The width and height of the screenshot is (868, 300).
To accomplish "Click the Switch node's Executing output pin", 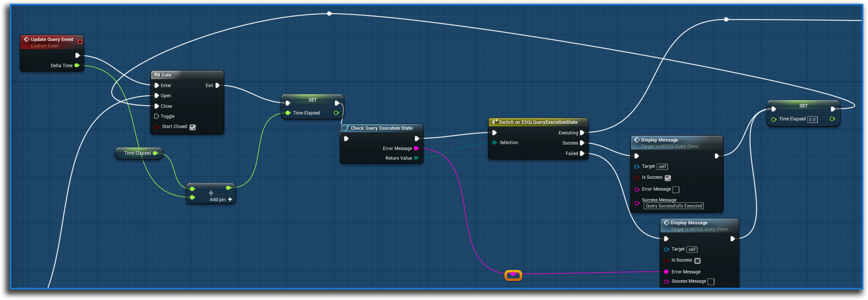I will click(x=582, y=133).
